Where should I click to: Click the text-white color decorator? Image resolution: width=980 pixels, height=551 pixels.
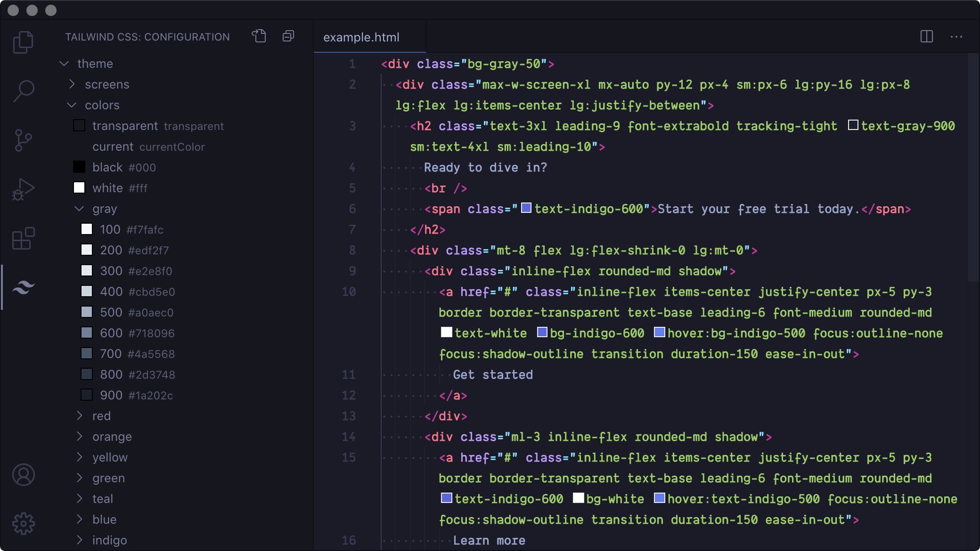pos(446,332)
